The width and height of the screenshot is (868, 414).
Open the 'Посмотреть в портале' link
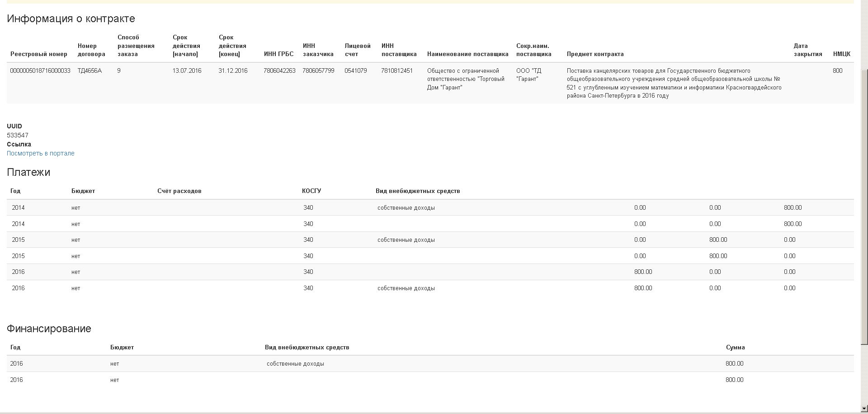(40, 153)
